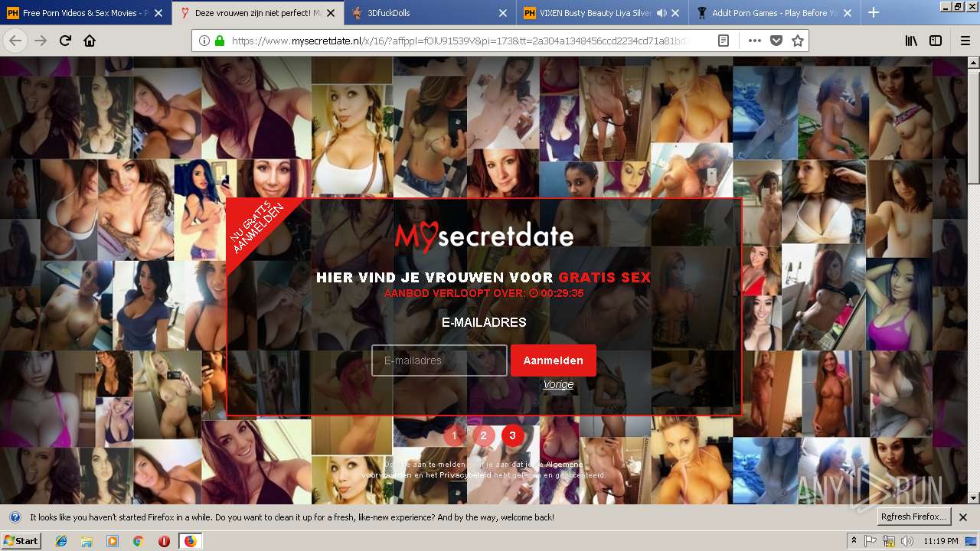Image resolution: width=980 pixels, height=551 pixels.
Task: Open Action Center flag icon
Action: tap(871, 541)
